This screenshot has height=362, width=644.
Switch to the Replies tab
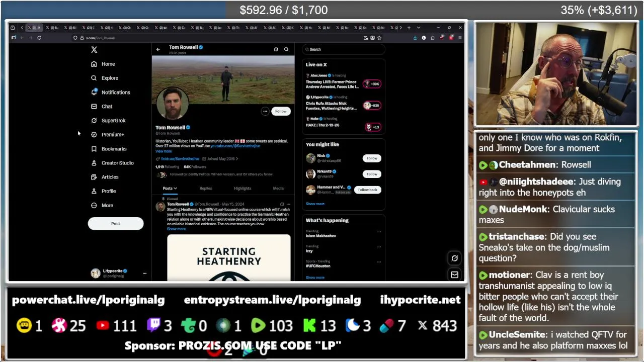point(206,189)
